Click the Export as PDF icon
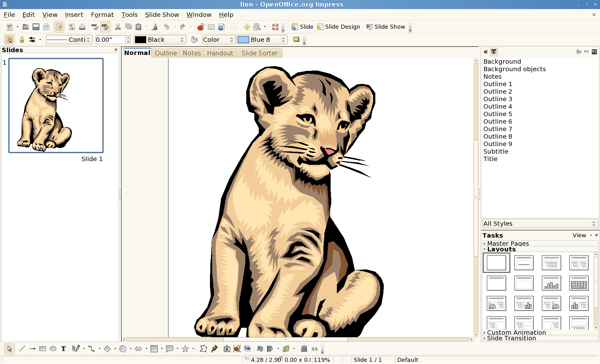600x364 pixels. (x=72, y=27)
